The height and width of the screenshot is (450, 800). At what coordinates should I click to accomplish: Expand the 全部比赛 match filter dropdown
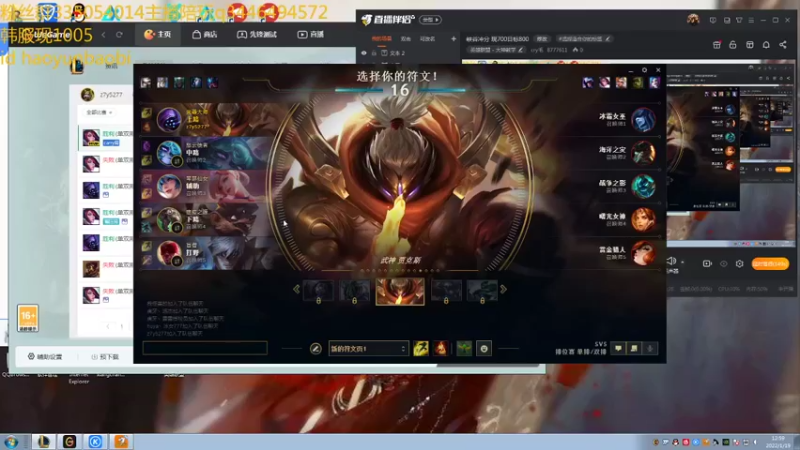(x=99, y=112)
